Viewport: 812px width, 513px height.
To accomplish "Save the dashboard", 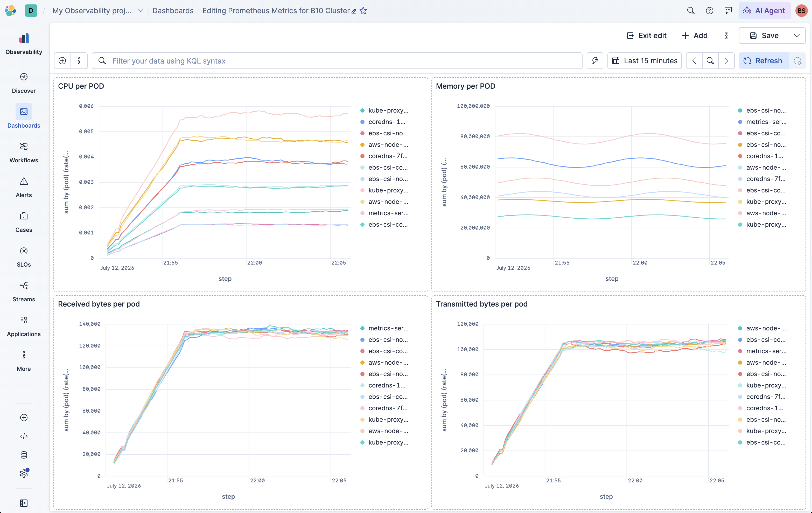I will click(764, 36).
